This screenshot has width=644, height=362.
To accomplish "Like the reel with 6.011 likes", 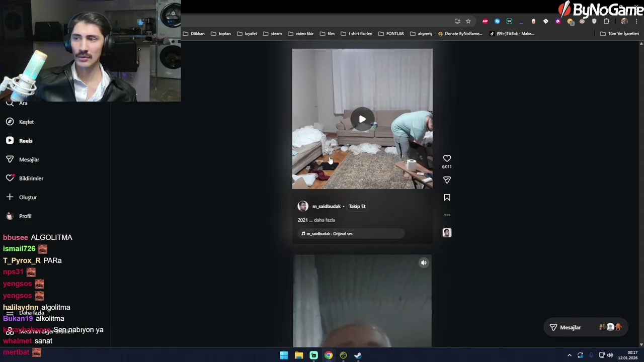I will [x=447, y=158].
